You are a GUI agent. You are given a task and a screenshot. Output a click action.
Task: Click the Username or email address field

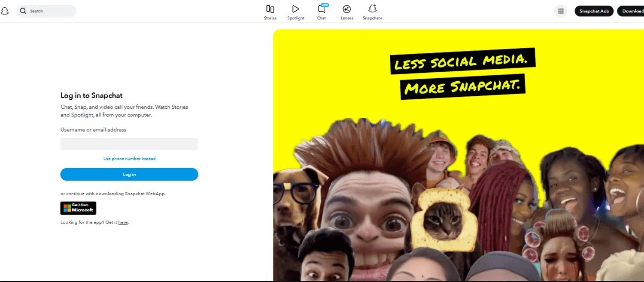click(x=129, y=144)
